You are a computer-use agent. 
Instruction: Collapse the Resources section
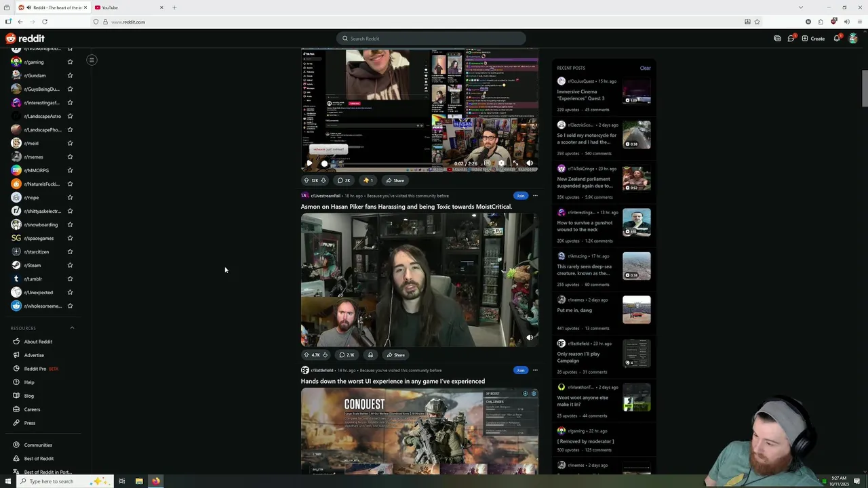point(72,328)
